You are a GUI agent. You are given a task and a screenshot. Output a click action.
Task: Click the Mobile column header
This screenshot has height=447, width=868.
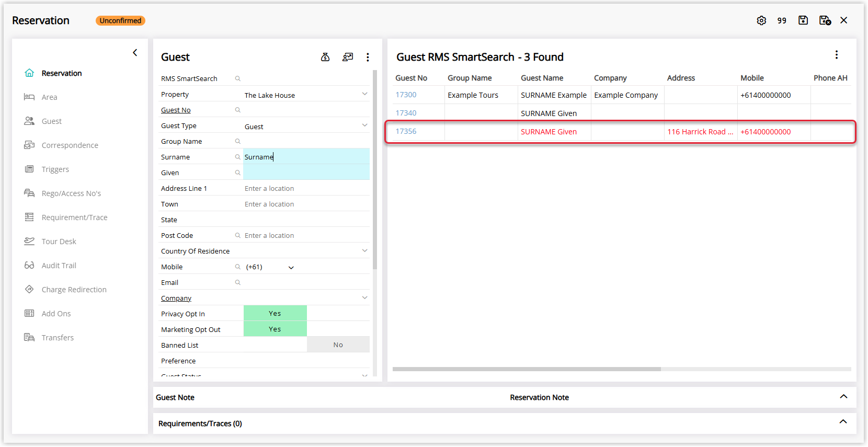[752, 78]
